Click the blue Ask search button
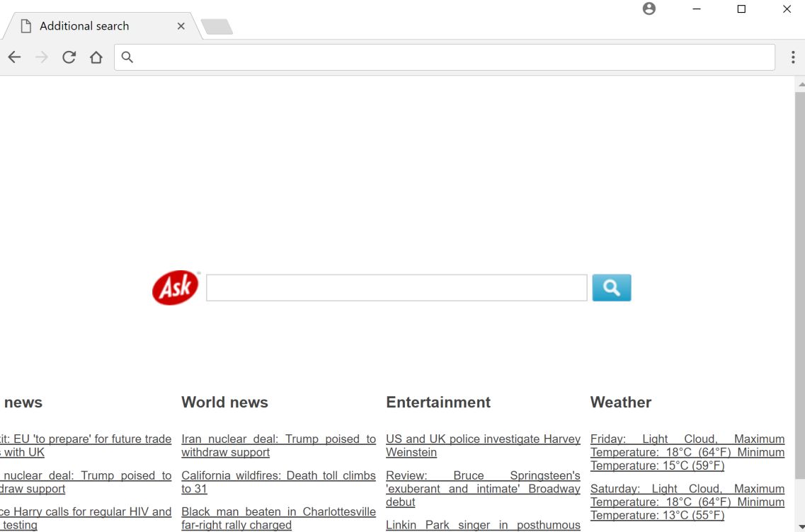The image size is (805, 532). [x=612, y=288]
